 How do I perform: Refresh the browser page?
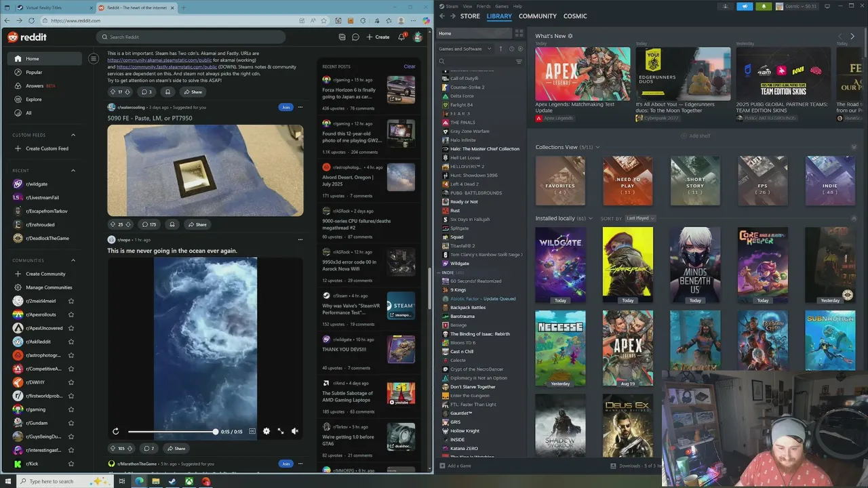coord(31,20)
